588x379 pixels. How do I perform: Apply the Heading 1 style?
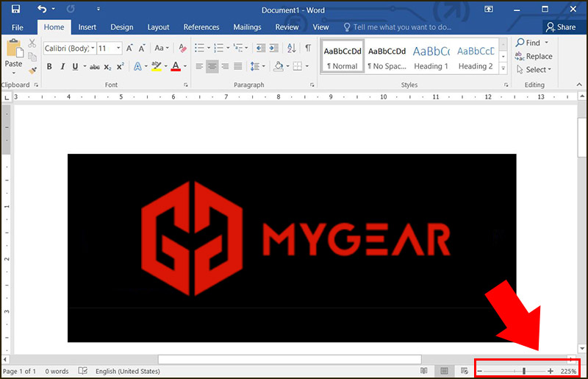pos(431,57)
